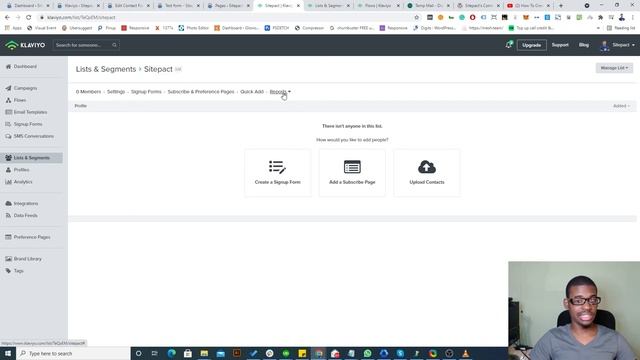This screenshot has height=360, width=640.
Task: Click the Upgrade button
Action: (x=531, y=45)
